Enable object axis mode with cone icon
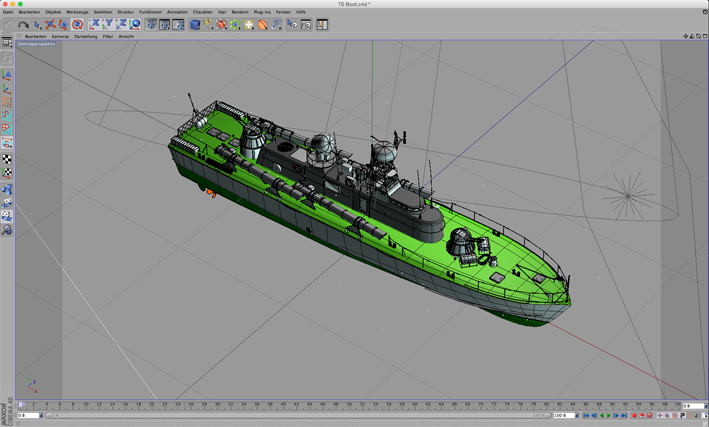The width and height of the screenshot is (709, 427). tap(7, 75)
